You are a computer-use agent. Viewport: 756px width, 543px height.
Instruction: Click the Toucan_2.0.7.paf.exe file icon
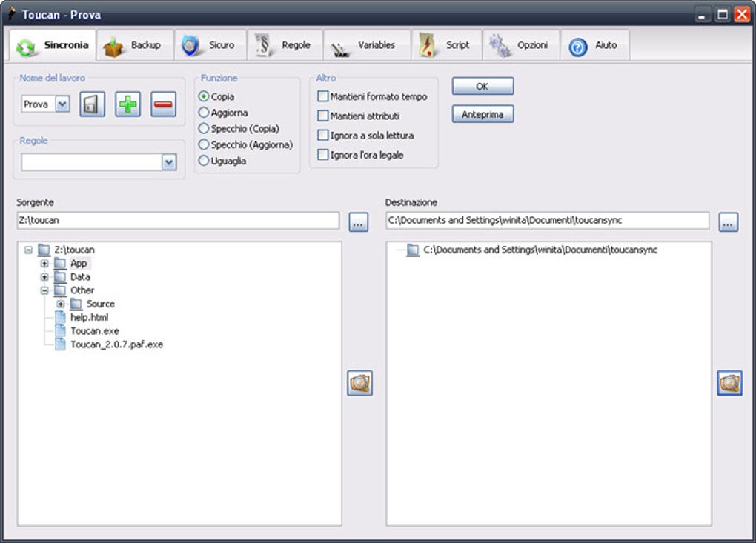60,344
